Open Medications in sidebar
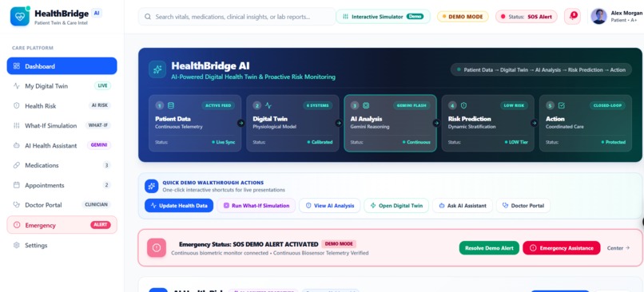Screen dimensions: 644x292 point(62,165)
